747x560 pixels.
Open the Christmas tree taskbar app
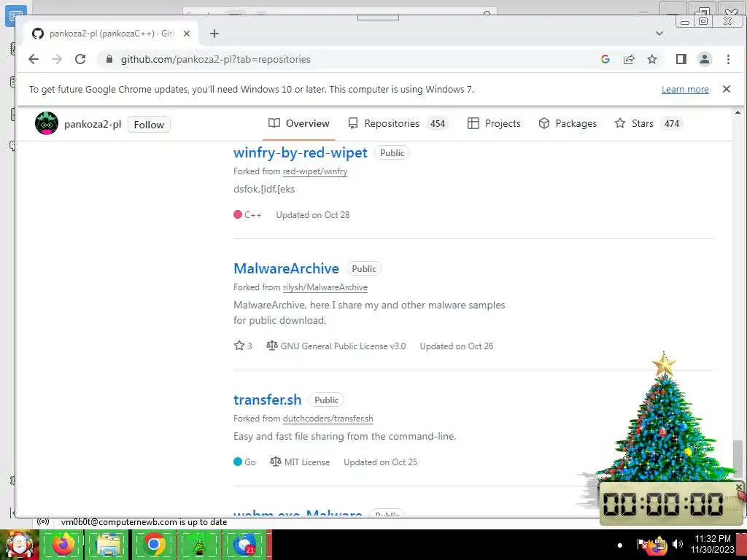coord(199,544)
